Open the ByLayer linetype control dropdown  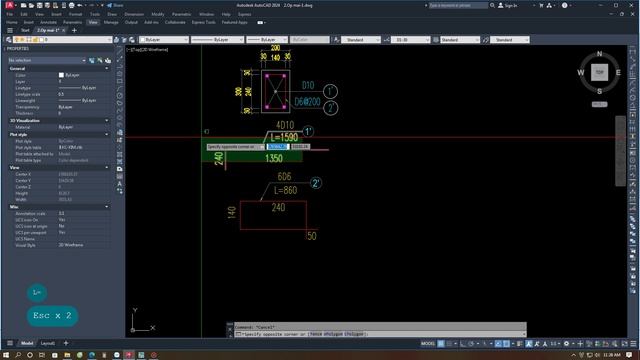click(217, 40)
